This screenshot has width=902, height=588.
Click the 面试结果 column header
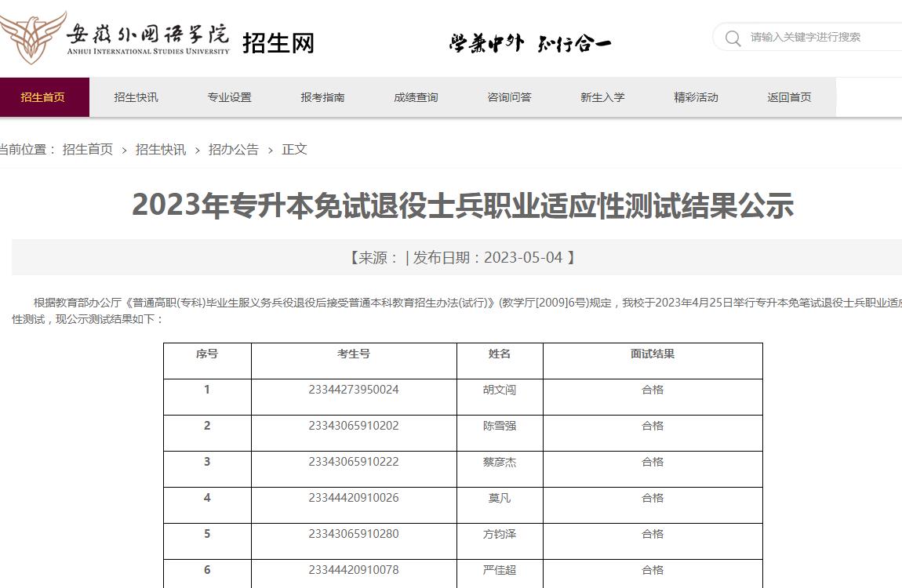(x=653, y=354)
